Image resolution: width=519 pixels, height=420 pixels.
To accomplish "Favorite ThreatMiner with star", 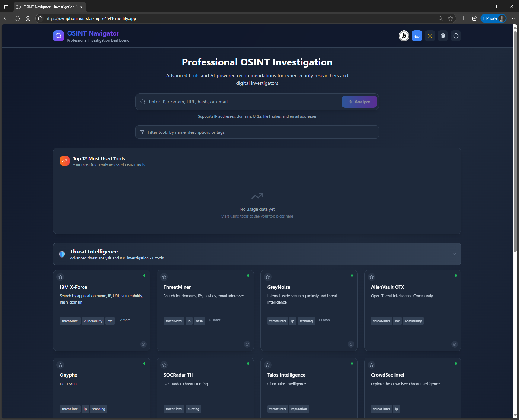I will coord(164,277).
